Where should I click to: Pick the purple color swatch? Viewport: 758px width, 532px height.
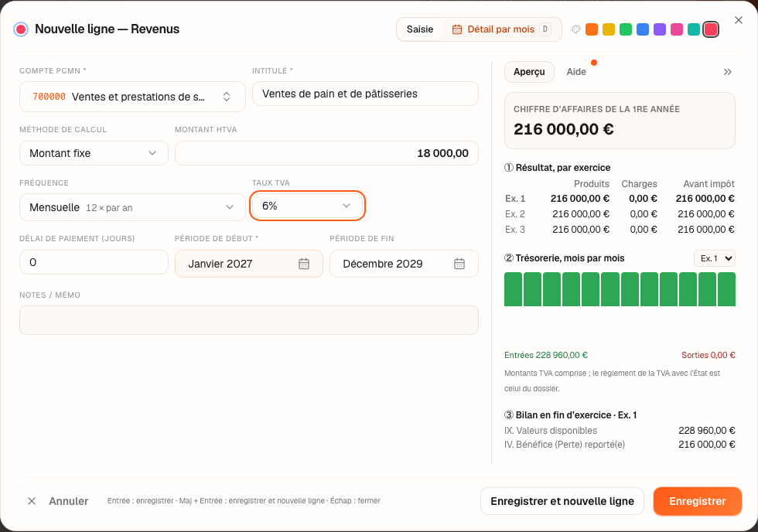659,29
